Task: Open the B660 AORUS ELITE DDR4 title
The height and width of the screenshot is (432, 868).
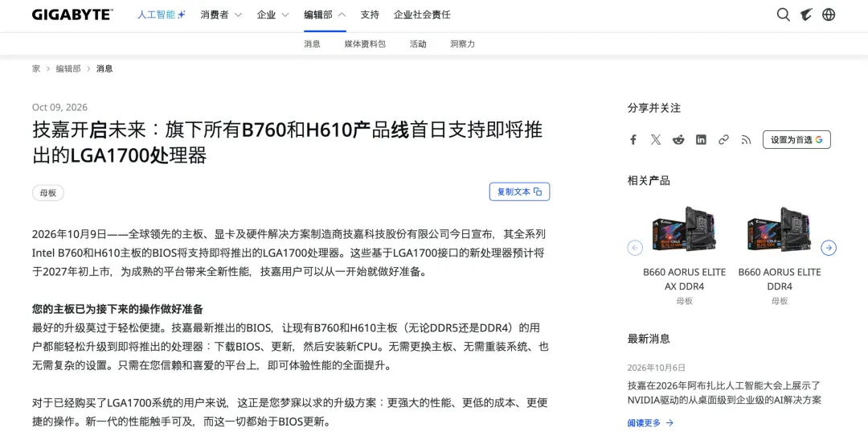Action: pos(780,279)
